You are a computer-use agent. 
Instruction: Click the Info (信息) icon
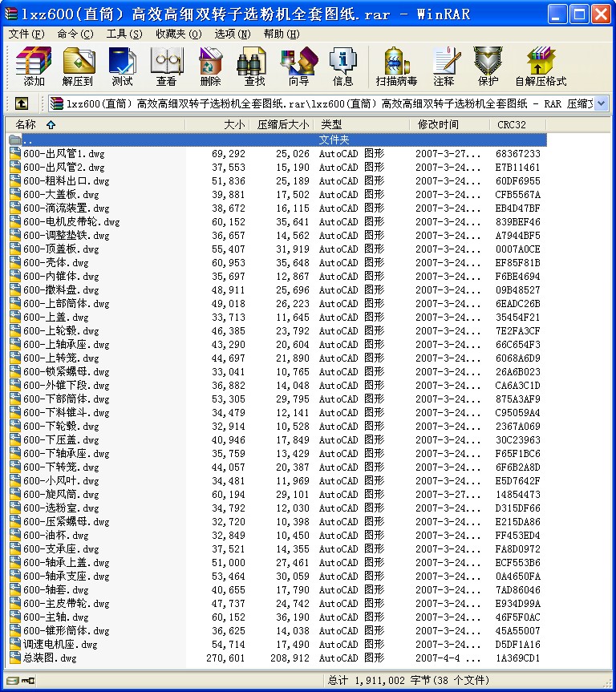click(x=342, y=67)
